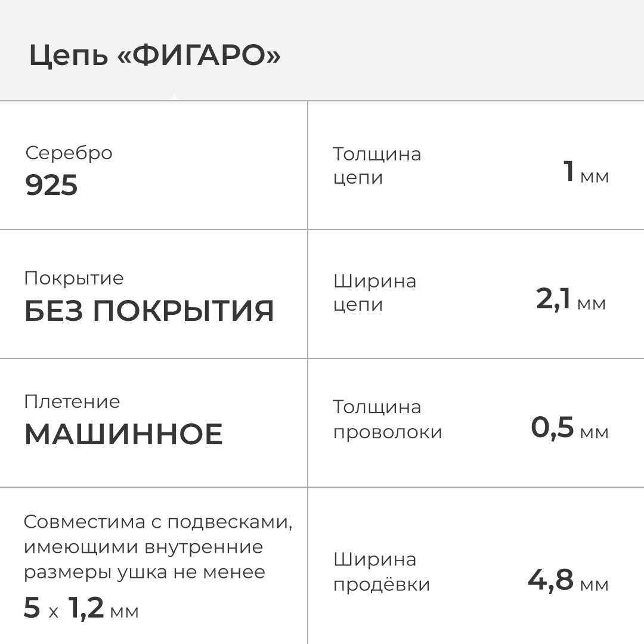Select the Ширина продёвки label

coord(382,572)
